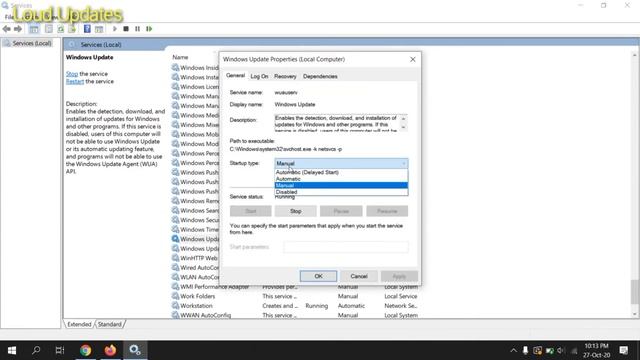Click the services list vertical scrollbar thumb

pos(635,291)
